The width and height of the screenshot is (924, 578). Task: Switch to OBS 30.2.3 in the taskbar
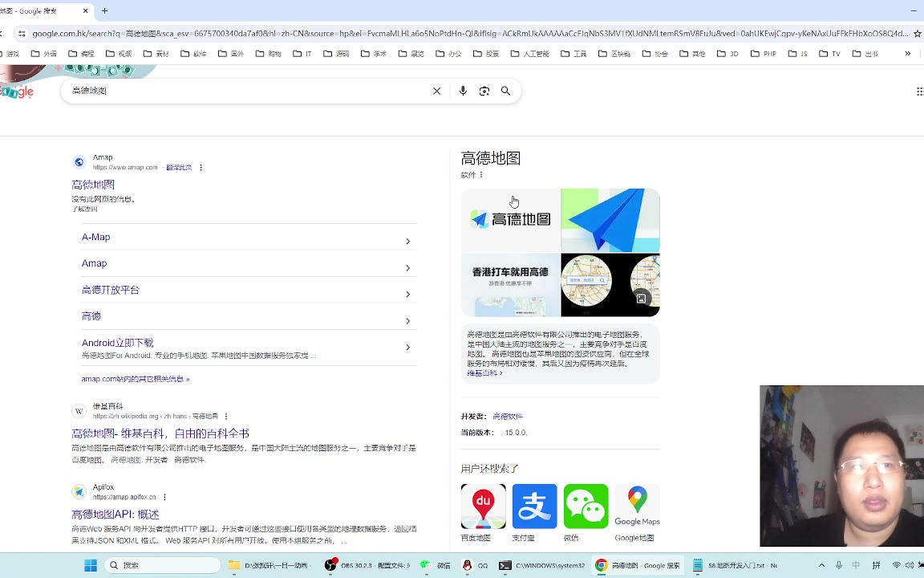(367, 565)
